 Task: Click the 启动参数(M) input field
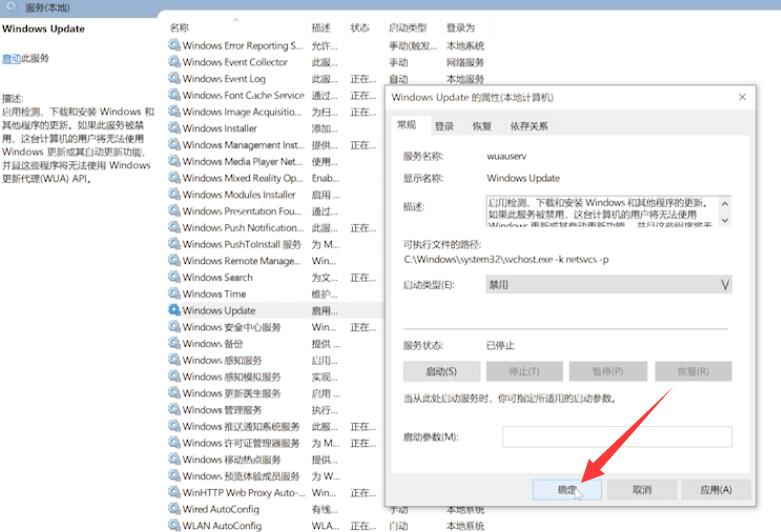point(617,437)
